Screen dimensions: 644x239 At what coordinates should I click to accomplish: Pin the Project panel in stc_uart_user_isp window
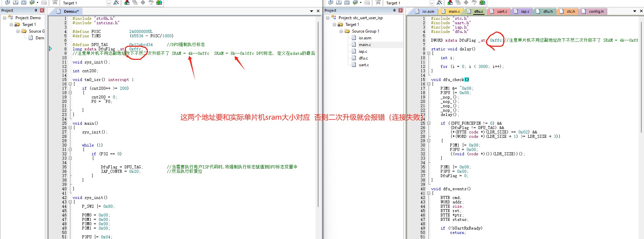pyautogui.click(x=394, y=10)
